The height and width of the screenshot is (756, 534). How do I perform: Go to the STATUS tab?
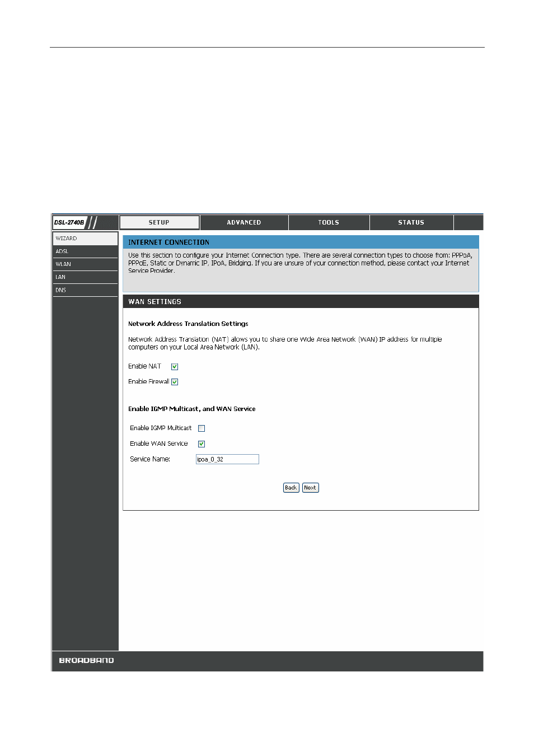click(411, 222)
